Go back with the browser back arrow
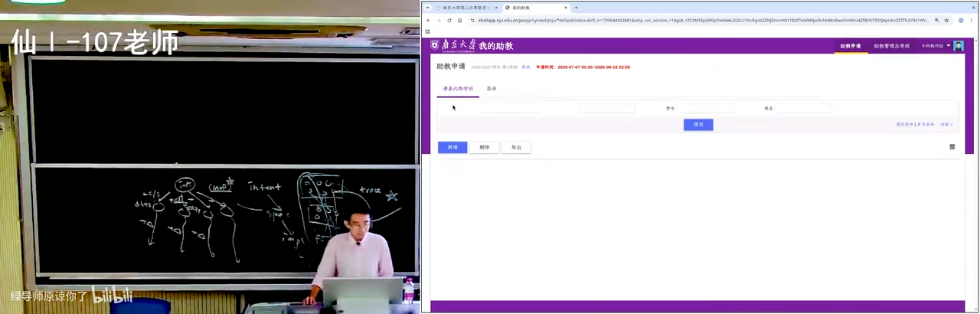Viewport: 980px width, 314px height. click(x=429, y=20)
